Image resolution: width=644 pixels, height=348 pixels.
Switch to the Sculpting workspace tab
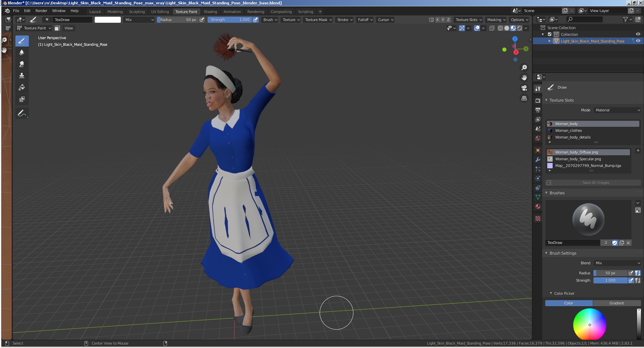pos(137,12)
